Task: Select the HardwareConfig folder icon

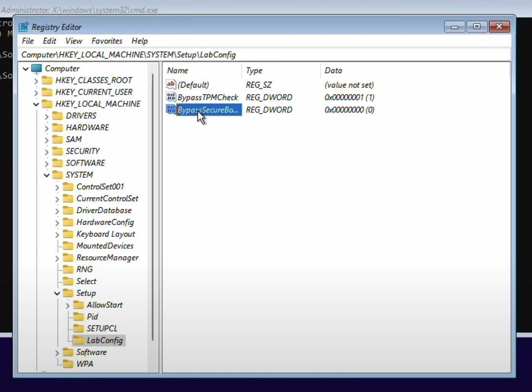Action: pyautogui.click(x=68, y=222)
